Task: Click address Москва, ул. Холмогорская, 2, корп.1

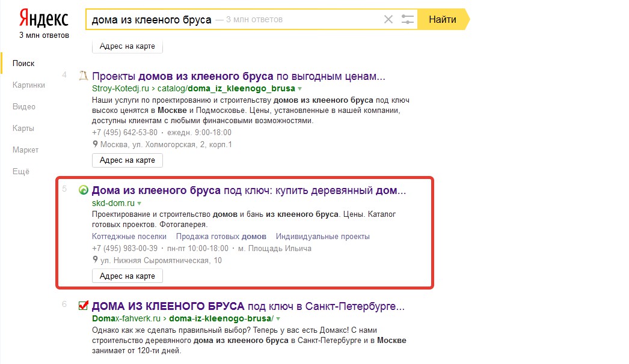Action: [x=166, y=144]
